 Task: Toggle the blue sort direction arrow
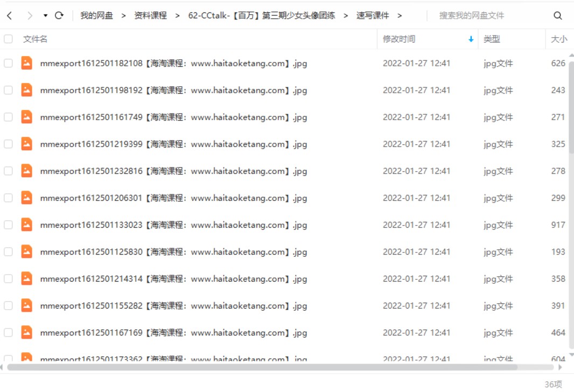click(471, 39)
